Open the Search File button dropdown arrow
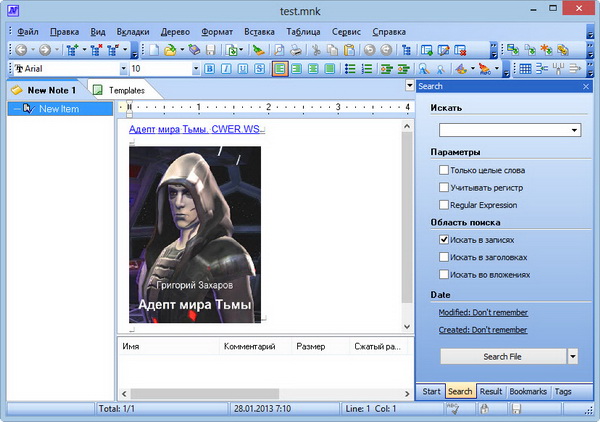Image resolution: width=600 pixels, height=422 pixels. 573,356
